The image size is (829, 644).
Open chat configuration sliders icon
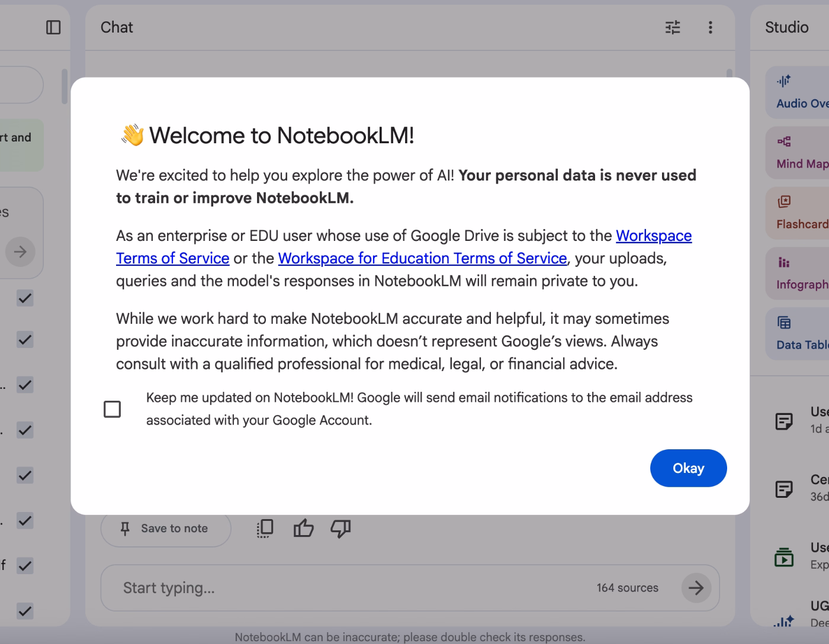673,27
